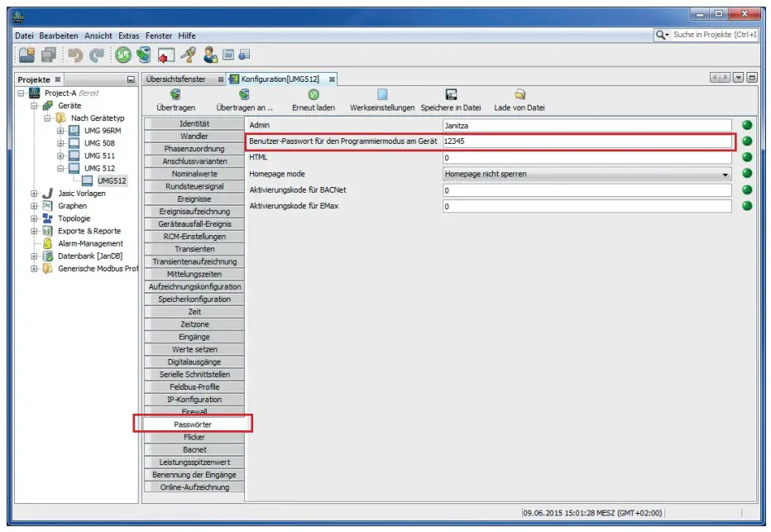
Task: Expand the UMG 508 tree node
Action: [x=60, y=143]
